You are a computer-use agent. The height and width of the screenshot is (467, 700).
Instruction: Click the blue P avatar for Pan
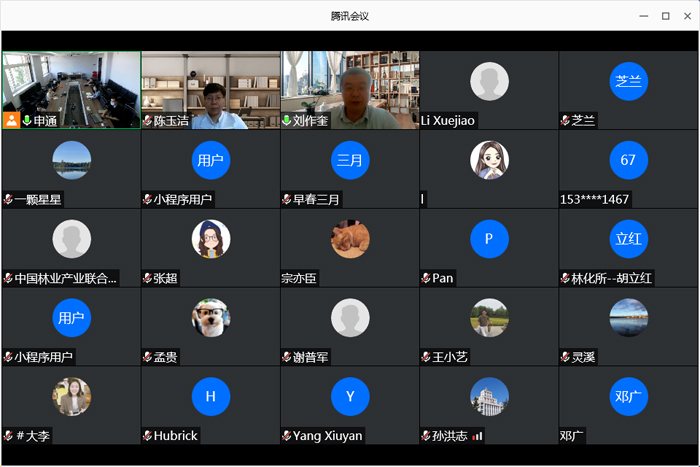pyautogui.click(x=489, y=239)
